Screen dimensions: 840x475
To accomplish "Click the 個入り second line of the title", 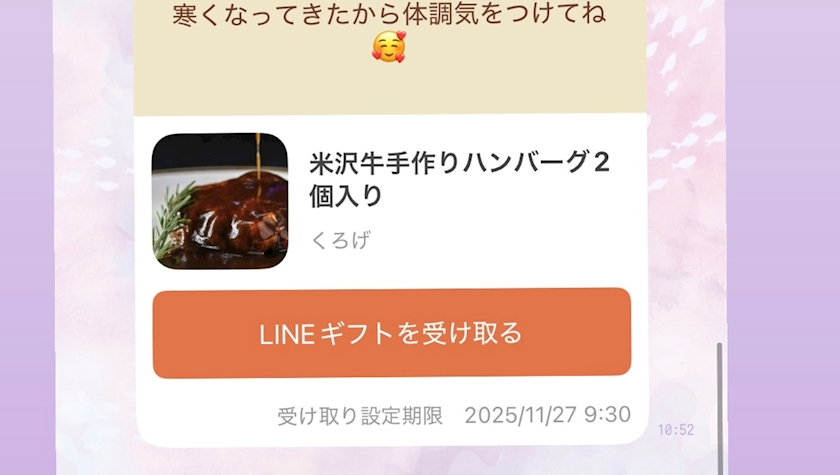I will 346,195.
